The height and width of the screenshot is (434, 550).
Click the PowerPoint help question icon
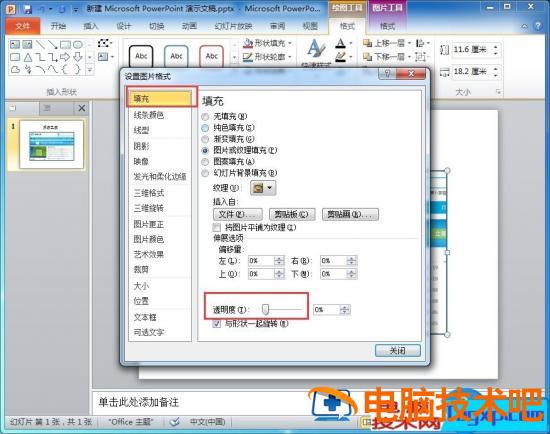pos(537,26)
